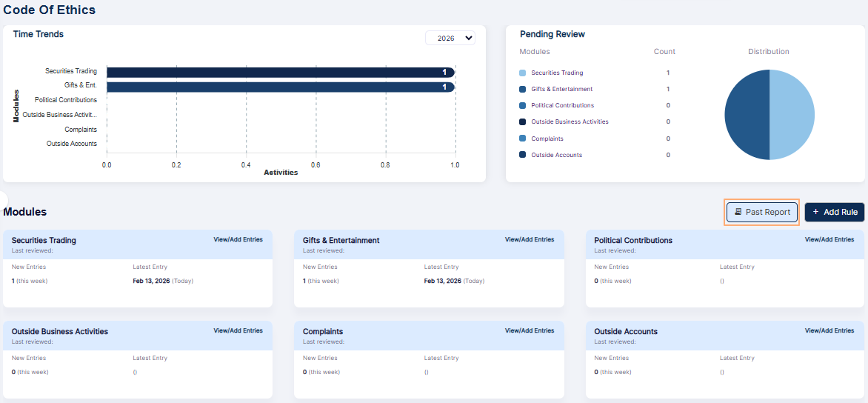The width and height of the screenshot is (868, 403).
Task: Click the Securities Trading module card title
Action: click(44, 241)
